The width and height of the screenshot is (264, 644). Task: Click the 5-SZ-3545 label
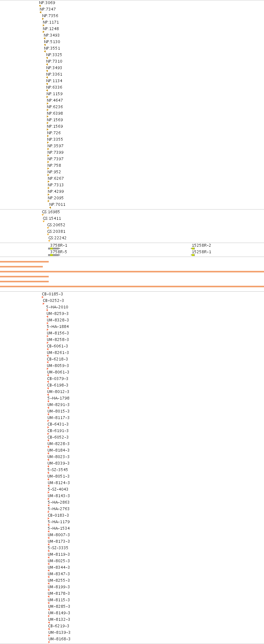[x=58, y=470]
